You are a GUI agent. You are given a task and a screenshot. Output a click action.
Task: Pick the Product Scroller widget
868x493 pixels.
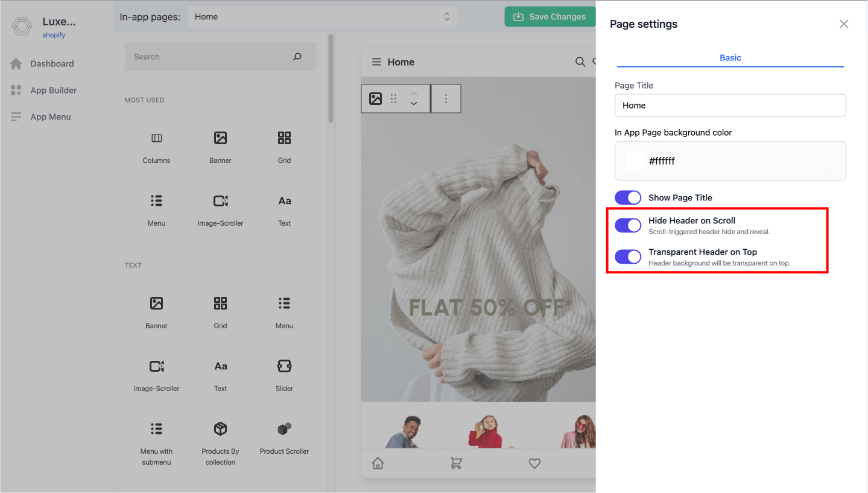pos(284,429)
